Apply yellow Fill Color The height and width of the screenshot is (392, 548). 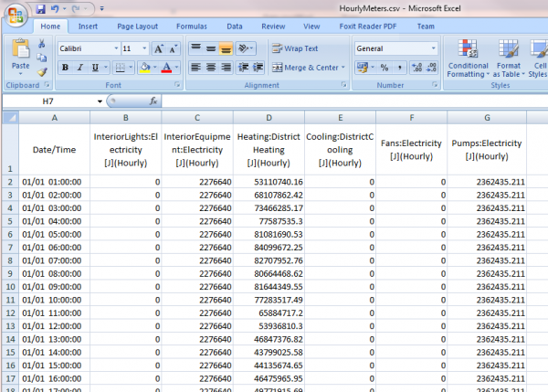(145, 67)
